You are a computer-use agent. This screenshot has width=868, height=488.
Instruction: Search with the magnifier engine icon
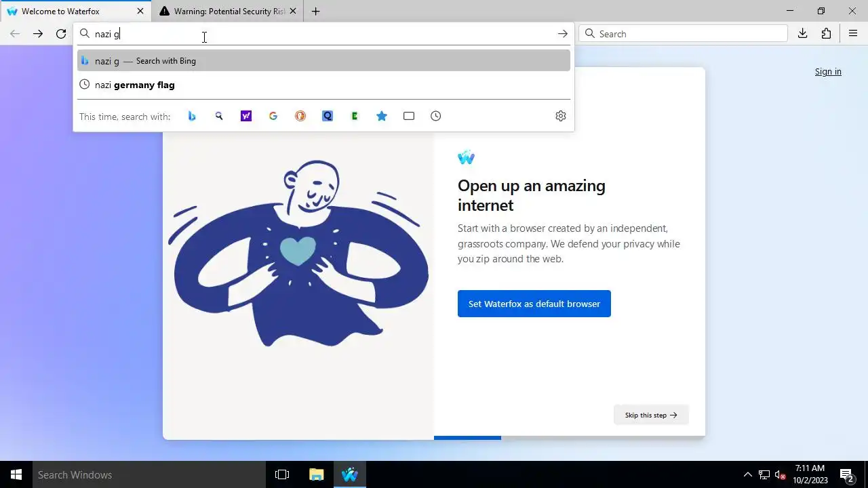tap(219, 116)
